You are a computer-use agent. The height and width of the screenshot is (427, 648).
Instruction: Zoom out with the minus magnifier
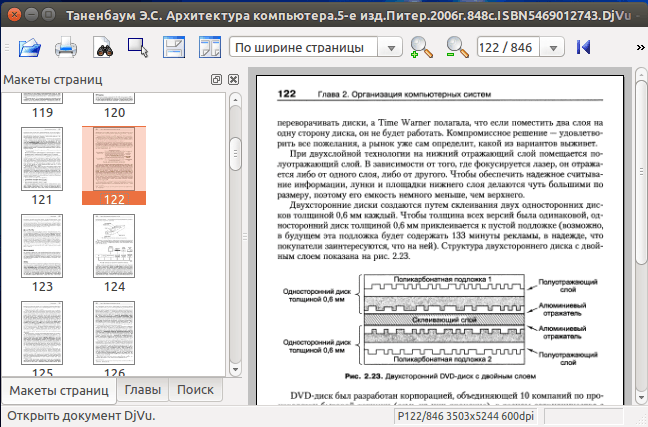pos(457,48)
